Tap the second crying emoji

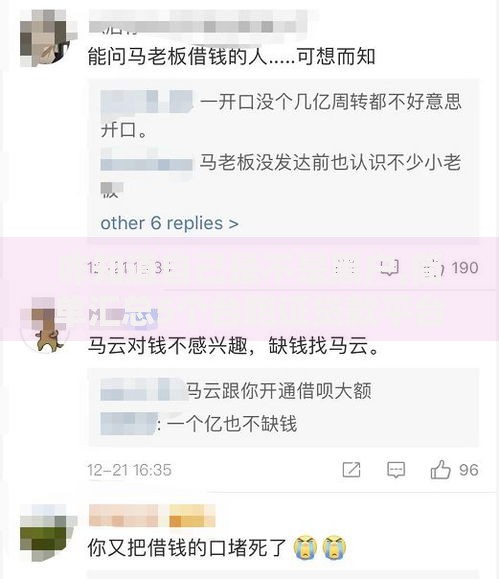[x=334, y=548]
